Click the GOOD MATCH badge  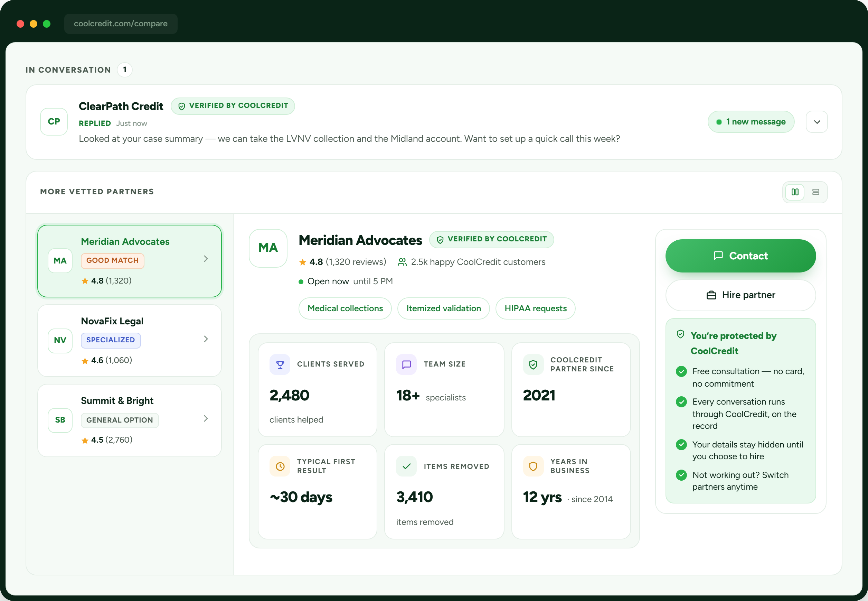point(113,261)
